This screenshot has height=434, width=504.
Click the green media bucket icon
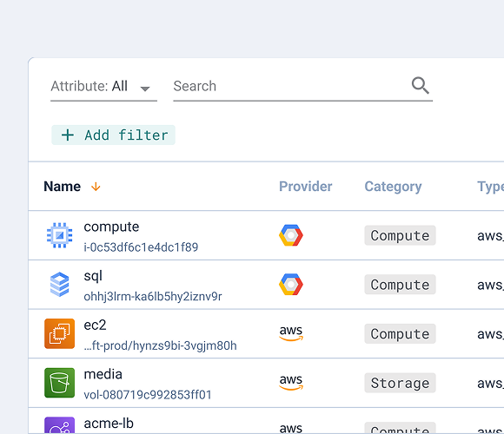click(59, 383)
